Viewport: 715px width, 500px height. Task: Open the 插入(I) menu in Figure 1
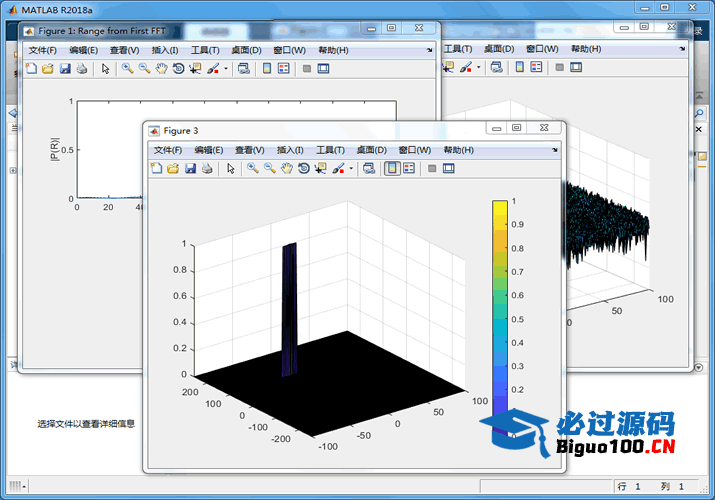[x=164, y=50]
